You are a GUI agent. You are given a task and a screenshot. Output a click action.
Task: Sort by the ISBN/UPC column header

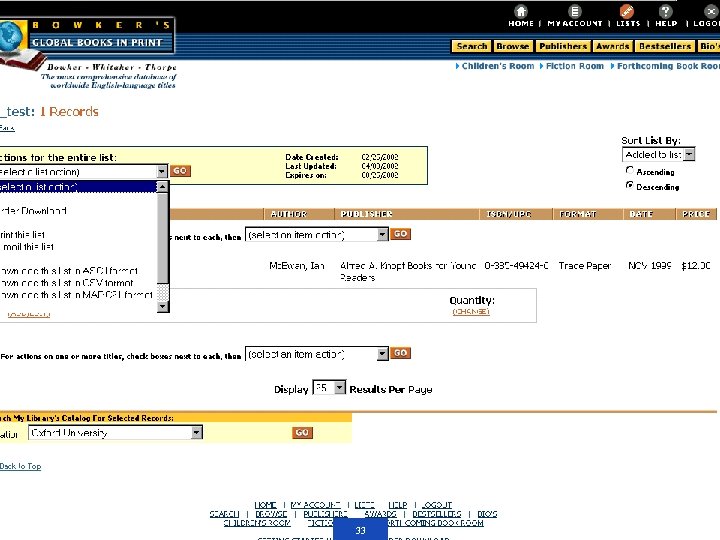(508, 214)
